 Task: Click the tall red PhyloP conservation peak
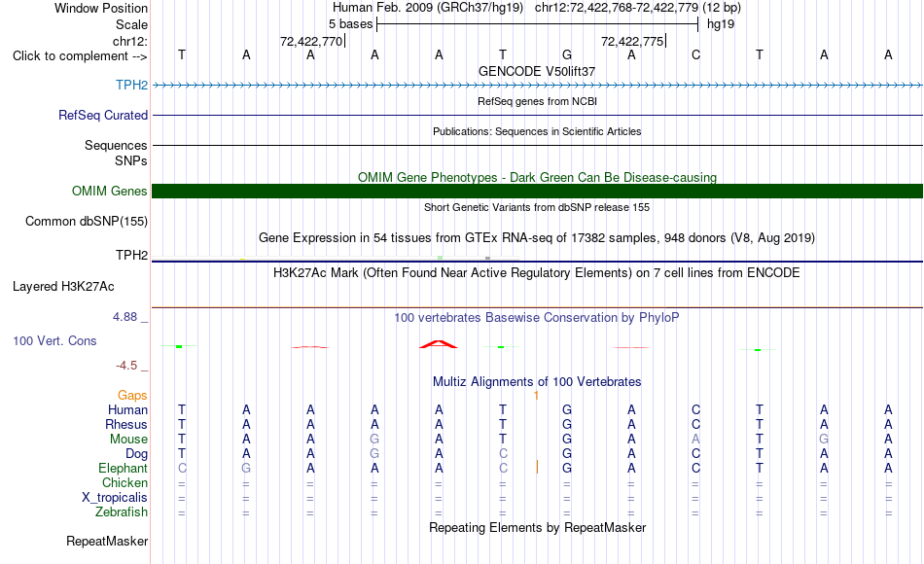tap(439, 344)
